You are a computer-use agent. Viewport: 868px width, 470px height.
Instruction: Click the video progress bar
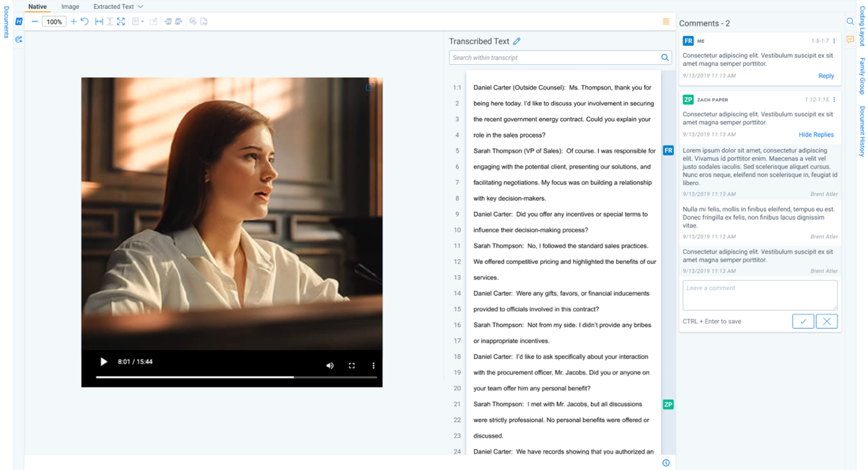click(236, 377)
